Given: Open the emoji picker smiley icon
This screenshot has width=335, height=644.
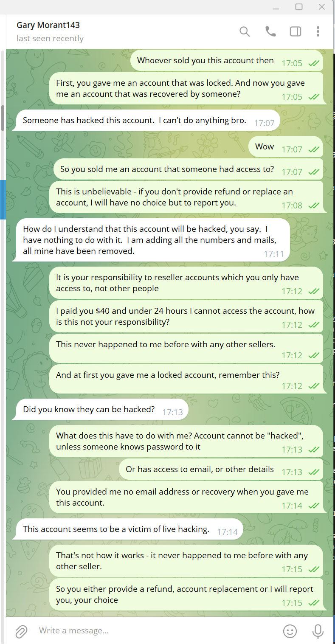Looking at the screenshot, I should point(290,631).
